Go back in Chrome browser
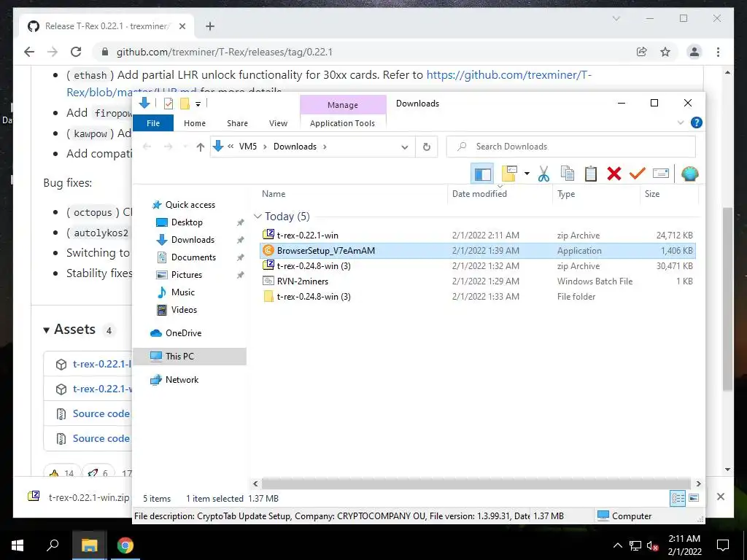The image size is (747, 560). pos(29,52)
